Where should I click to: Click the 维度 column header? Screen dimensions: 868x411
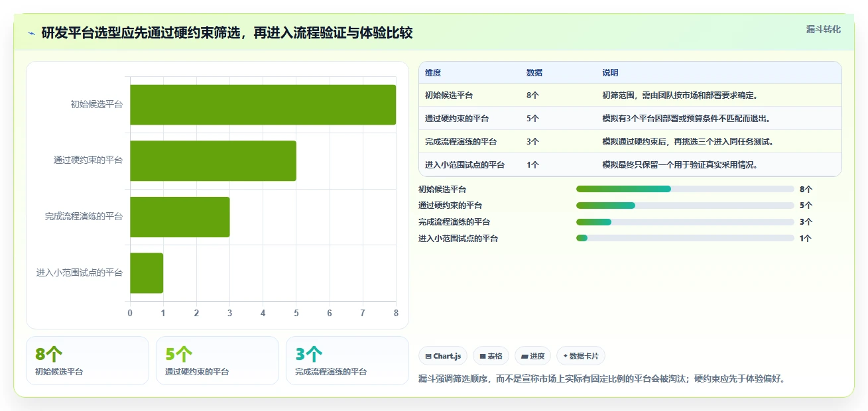[x=433, y=73]
